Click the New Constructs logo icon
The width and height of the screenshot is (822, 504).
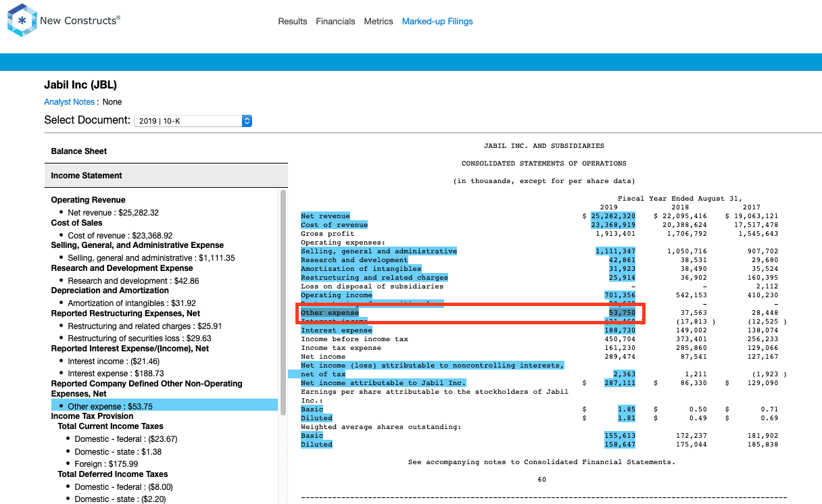click(x=22, y=20)
